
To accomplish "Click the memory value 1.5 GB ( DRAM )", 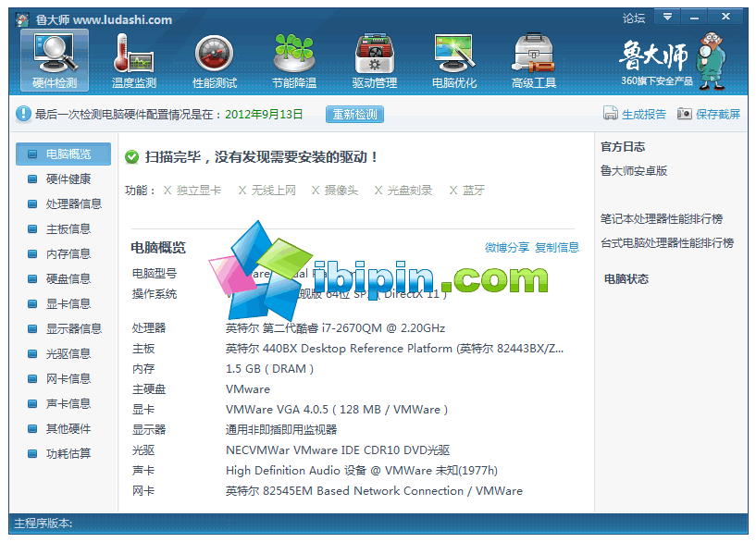I will 269,369.
